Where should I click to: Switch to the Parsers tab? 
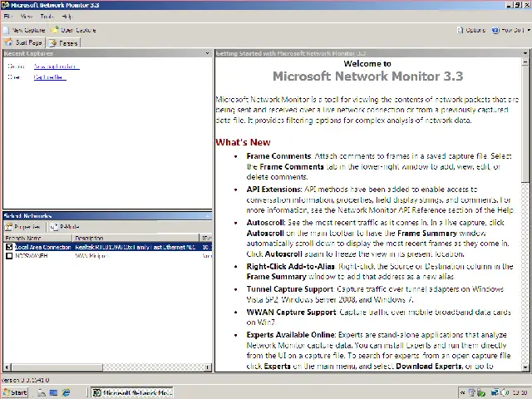64,43
